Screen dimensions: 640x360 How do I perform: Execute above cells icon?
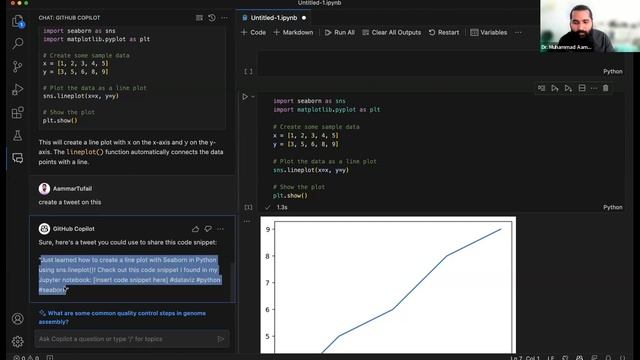pos(555,88)
